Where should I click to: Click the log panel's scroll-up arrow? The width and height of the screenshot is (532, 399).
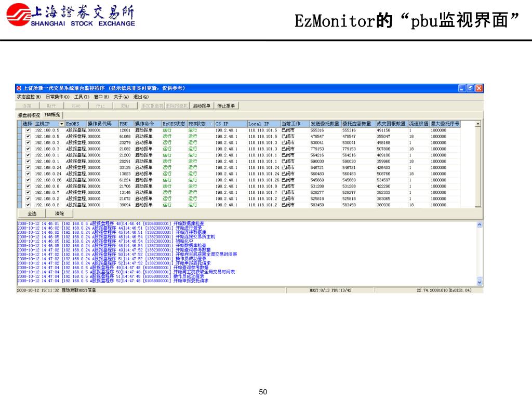pos(480,224)
